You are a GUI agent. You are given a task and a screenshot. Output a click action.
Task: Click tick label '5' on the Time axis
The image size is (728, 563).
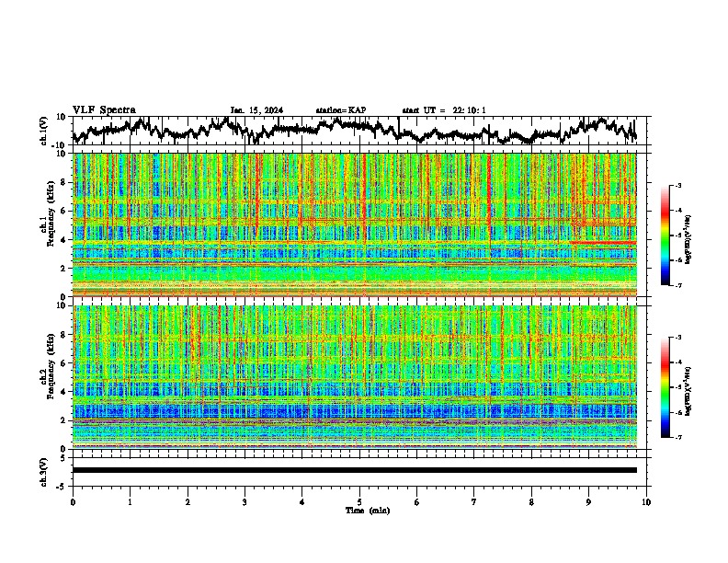point(359,502)
